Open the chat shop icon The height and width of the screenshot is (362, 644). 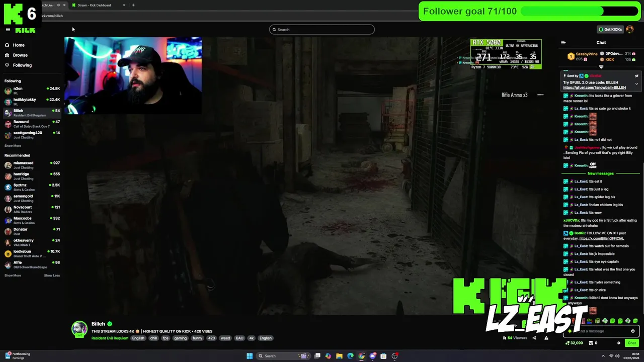pyautogui.click(x=591, y=343)
